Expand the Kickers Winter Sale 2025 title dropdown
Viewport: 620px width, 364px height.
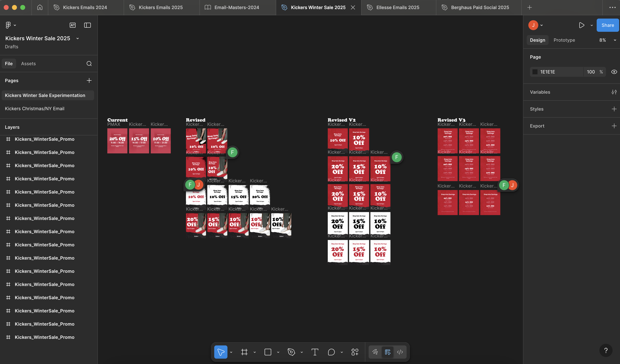[78, 38]
